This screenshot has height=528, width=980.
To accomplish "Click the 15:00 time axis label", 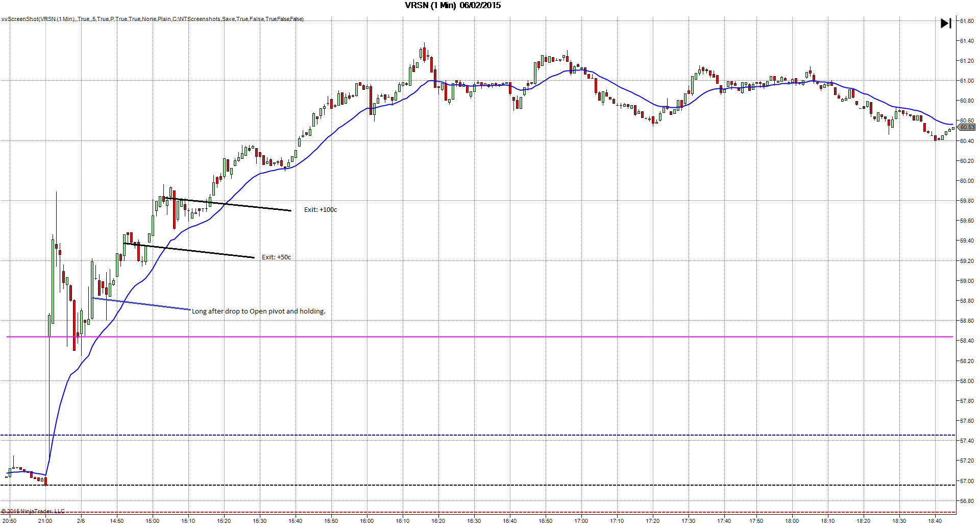I will pyautogui.click(x=152, y=521).
